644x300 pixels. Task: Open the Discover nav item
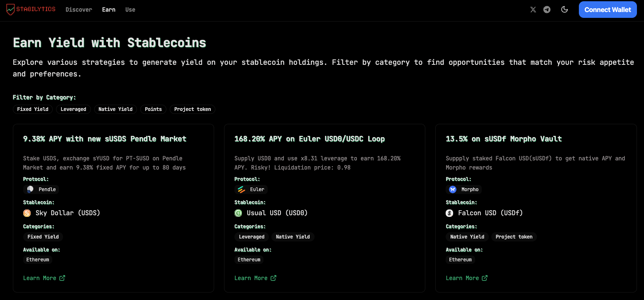(79, 10)
